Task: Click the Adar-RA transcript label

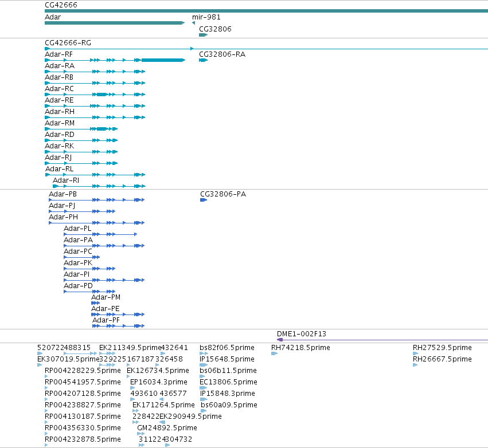Action: coord(60,66)
